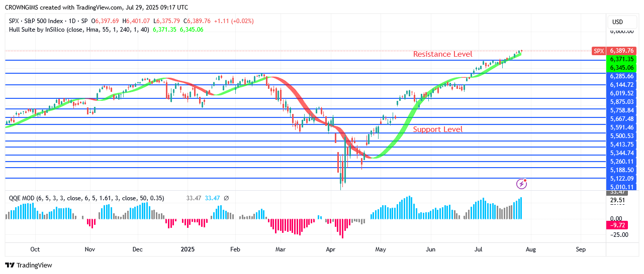644x274 pixels.
Task: Select the 5,188.50 price level label
Action: (622, 170)
